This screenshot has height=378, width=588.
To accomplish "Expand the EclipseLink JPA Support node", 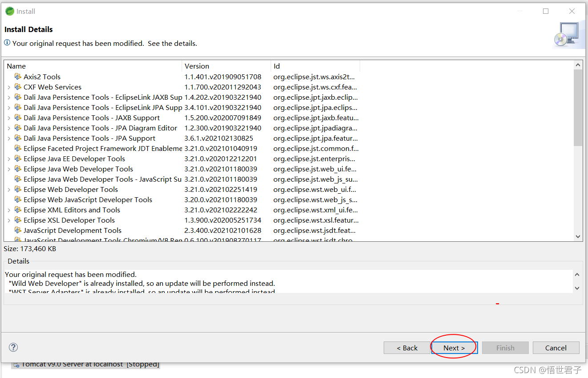I will pyautogui.click(x=9, y=107).
